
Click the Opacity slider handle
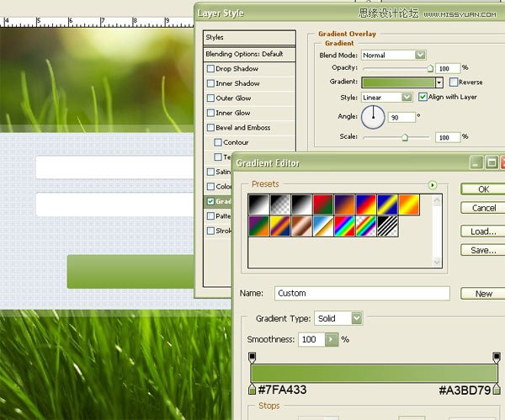430,68
